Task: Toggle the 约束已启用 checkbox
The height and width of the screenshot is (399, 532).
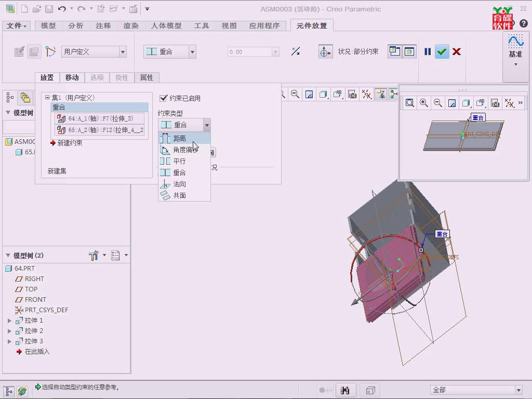Action: [x=164, y=98]
